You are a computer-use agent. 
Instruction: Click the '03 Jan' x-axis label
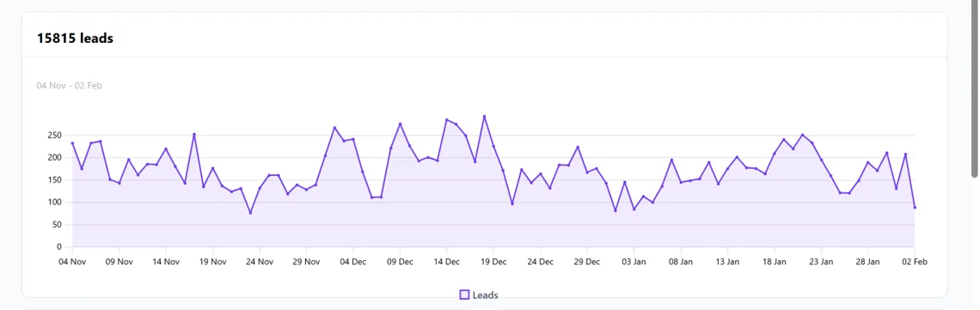(634, 262)
